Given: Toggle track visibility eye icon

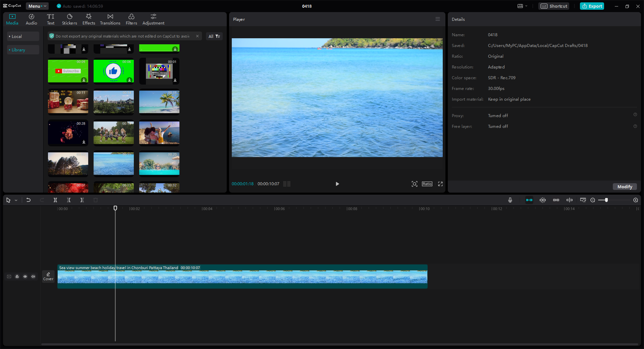Looking at the screenshot, I should point(25,277).
